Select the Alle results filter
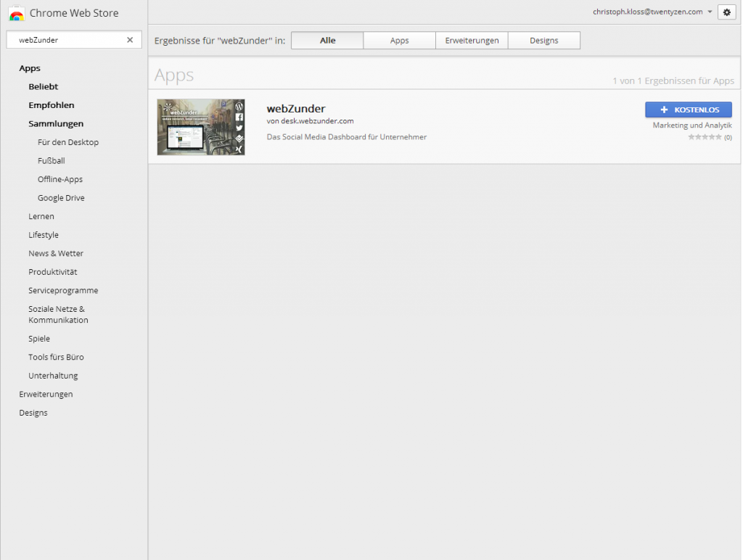 (327, 40)
